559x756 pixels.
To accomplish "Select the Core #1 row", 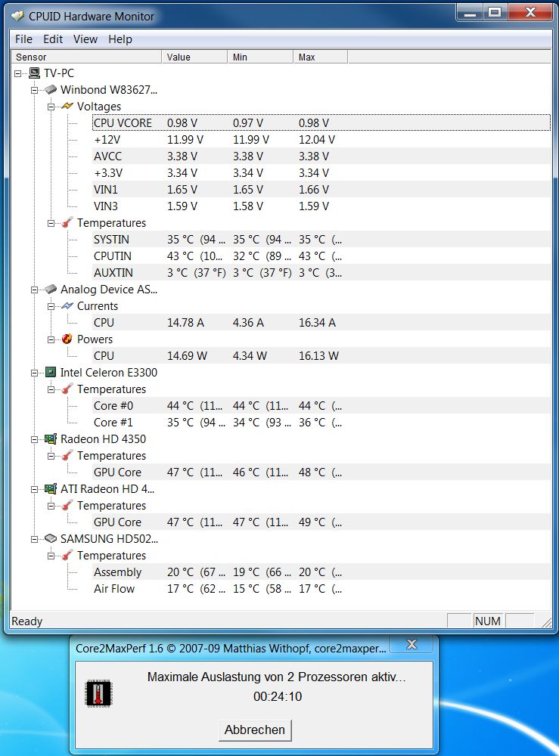I will point(321,423).
